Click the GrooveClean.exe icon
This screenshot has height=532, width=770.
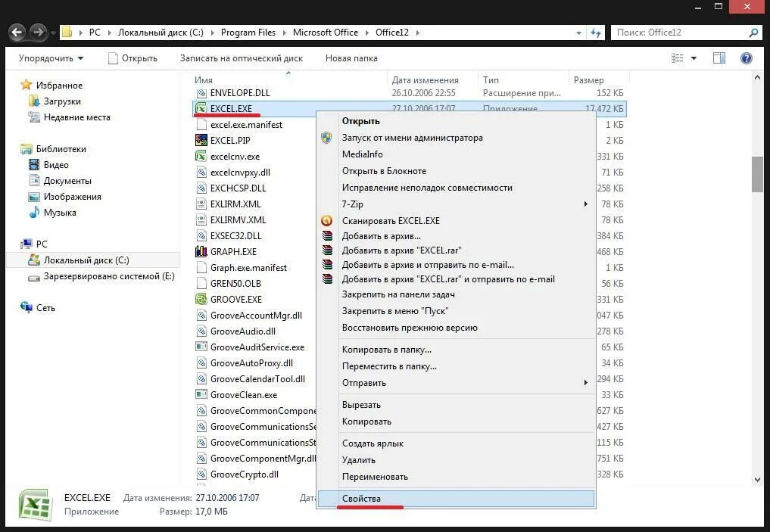click(201, 394)
